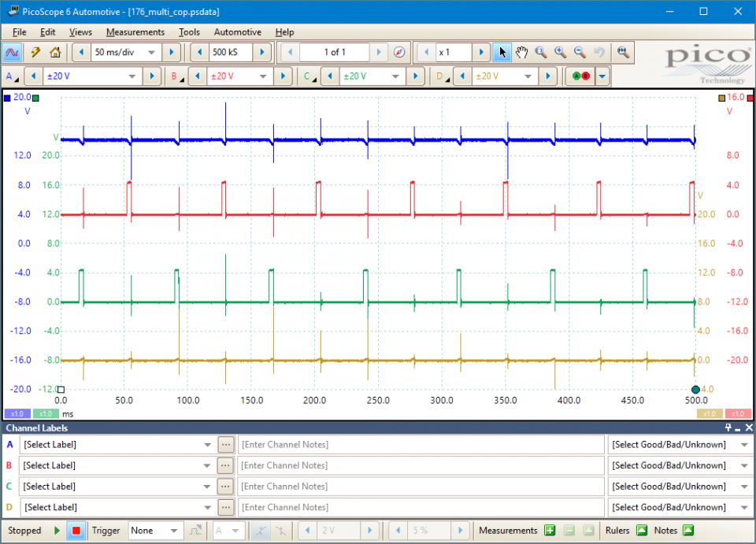Screen dimensions: 756x544
Task: Click the undo zoom icon
Action: click(599, 52)
